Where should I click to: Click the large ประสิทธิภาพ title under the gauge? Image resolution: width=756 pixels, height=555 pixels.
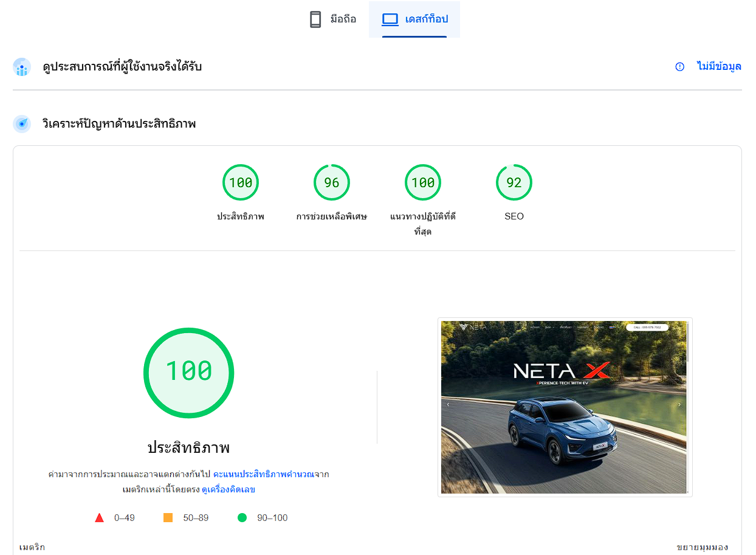189,448
